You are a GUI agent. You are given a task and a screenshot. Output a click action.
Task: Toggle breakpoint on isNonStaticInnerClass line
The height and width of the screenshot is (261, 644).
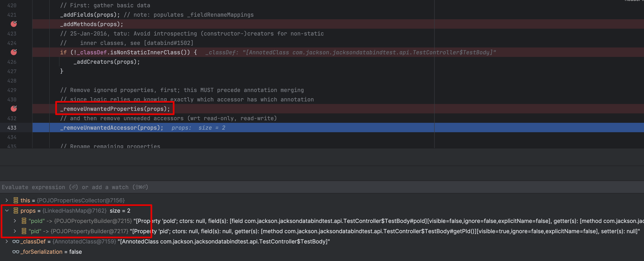(14, 52)
